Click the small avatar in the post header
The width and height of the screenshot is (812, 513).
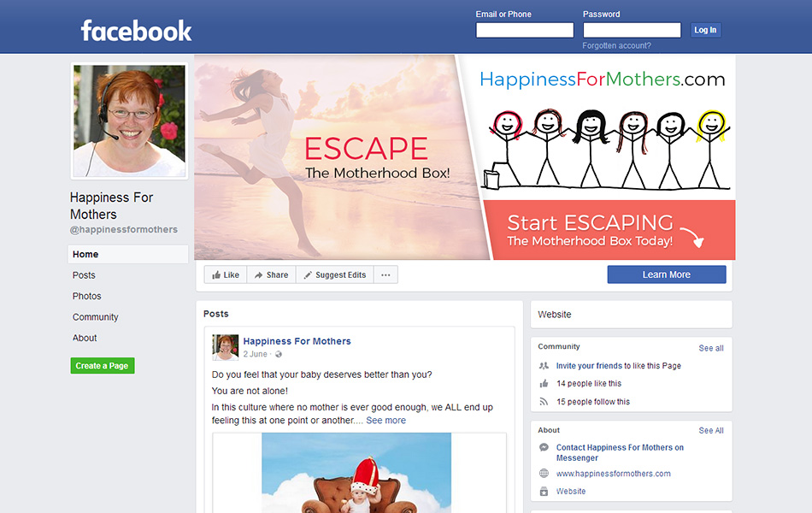(226, 347)
